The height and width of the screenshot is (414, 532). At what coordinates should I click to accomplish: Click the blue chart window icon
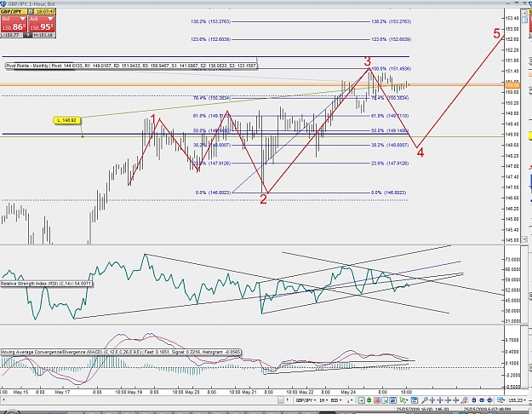coord(393,400)
